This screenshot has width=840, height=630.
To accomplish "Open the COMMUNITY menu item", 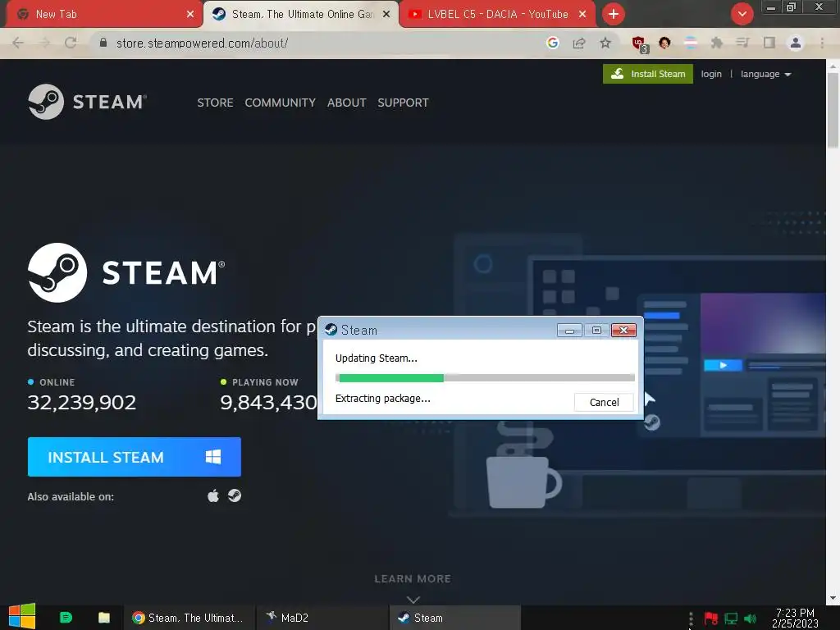I will (x=281, y=103).
